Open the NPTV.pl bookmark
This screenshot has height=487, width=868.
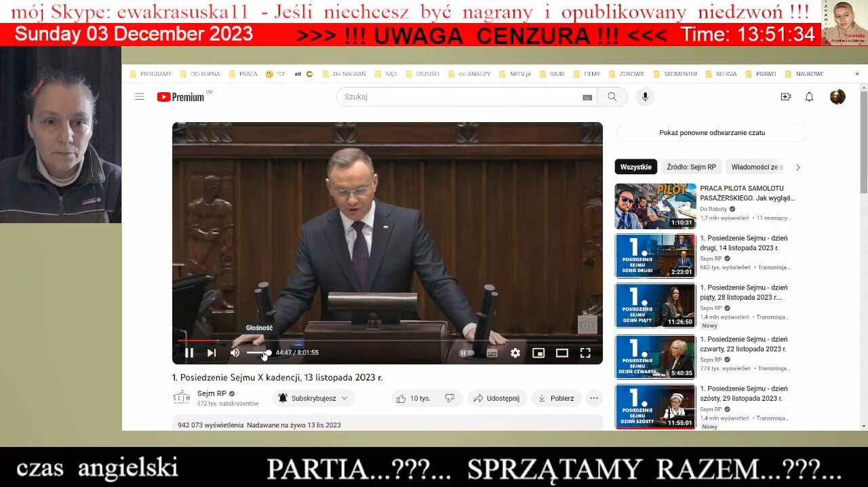click(x=515, y=74)
